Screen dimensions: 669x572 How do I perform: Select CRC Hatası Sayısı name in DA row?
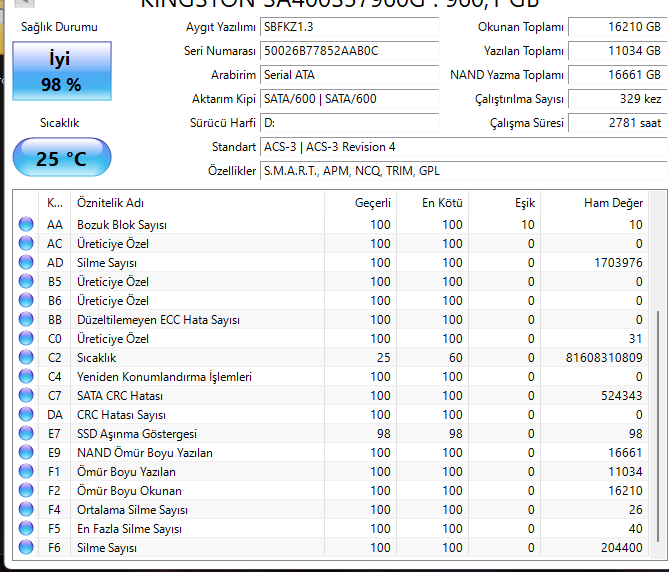pos(121,415)
